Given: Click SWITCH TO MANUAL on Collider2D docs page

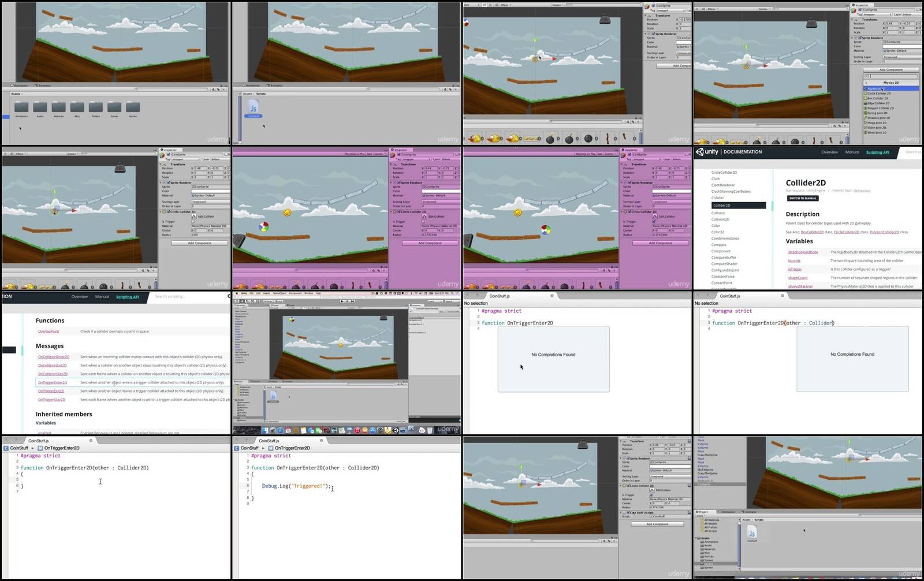Looking at the screenshot, I should click(803, 198).
